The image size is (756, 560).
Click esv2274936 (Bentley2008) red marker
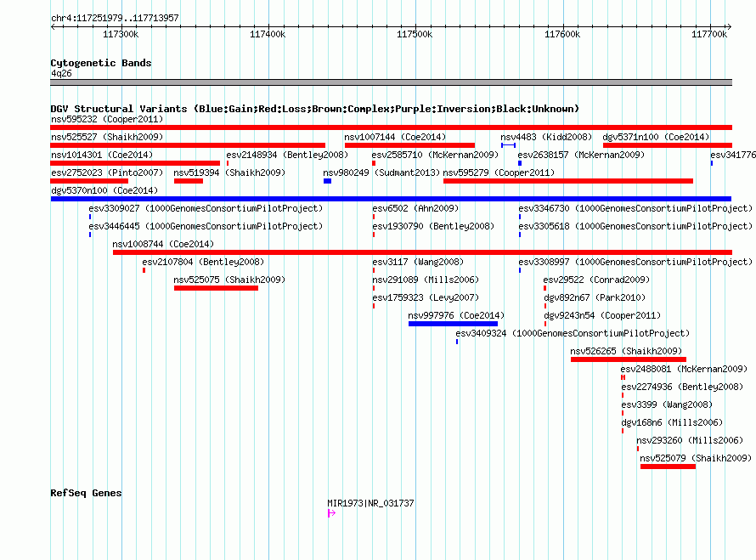point(623,395)
